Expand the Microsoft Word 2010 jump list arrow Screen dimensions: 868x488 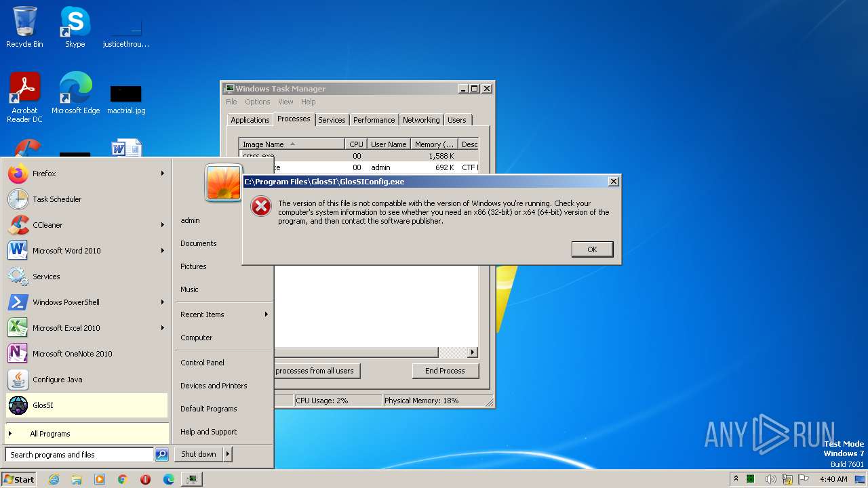coord(163,251)
